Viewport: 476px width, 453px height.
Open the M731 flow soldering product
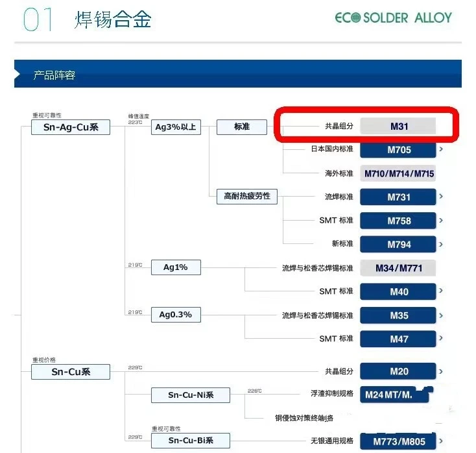(x=398, y=197)
